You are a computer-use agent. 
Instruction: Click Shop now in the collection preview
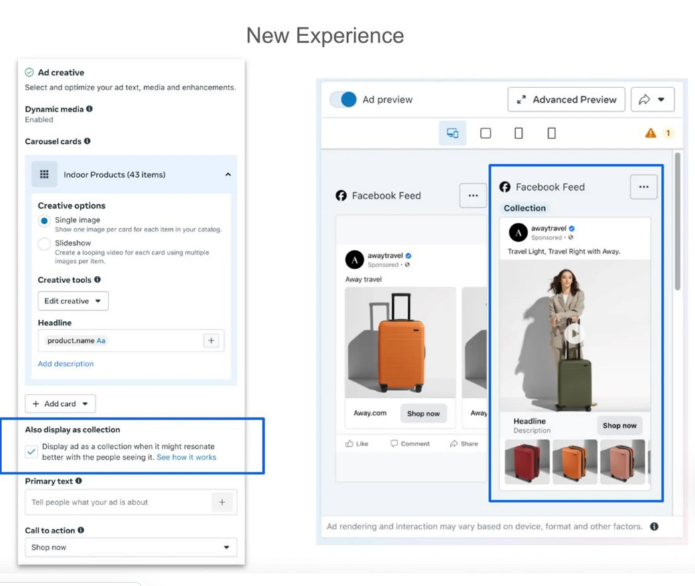click(x=619, y=426)
